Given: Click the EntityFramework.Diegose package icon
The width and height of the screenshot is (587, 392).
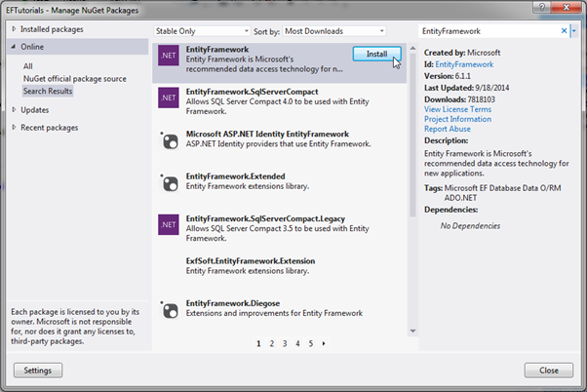Looking at the screenshot, I should click(x=170, y=310).
